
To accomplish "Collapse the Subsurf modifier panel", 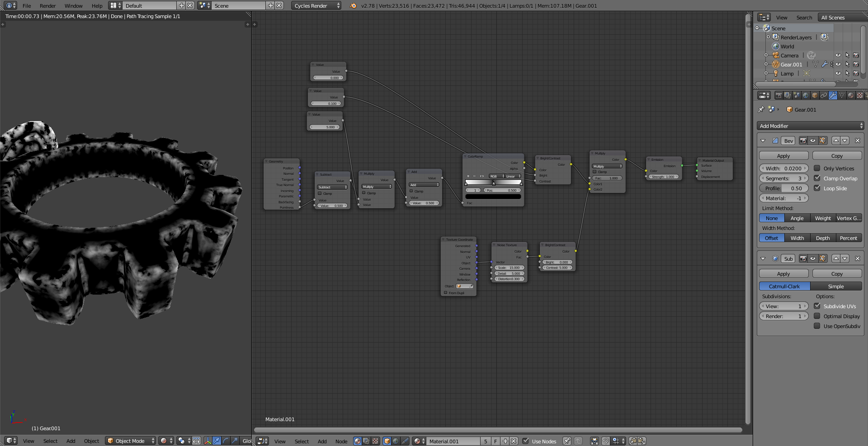I will tap(763, 258).
